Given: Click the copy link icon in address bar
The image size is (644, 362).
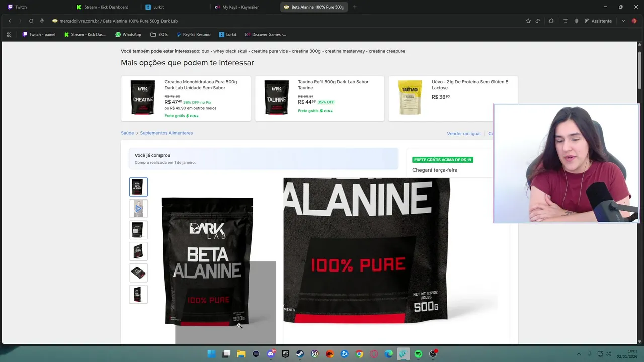Looking at the screenshot, I should click(x=538, y=21).
